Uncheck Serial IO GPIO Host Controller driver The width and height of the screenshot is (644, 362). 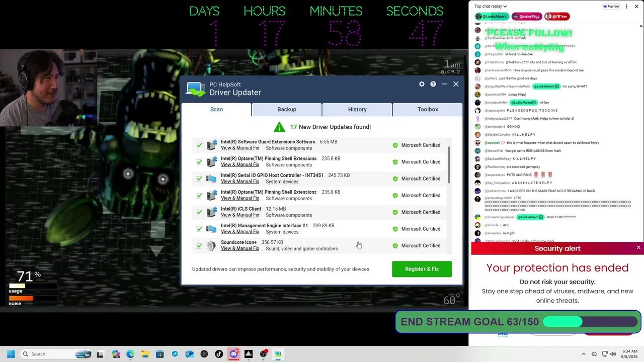[x=199, y=178]
